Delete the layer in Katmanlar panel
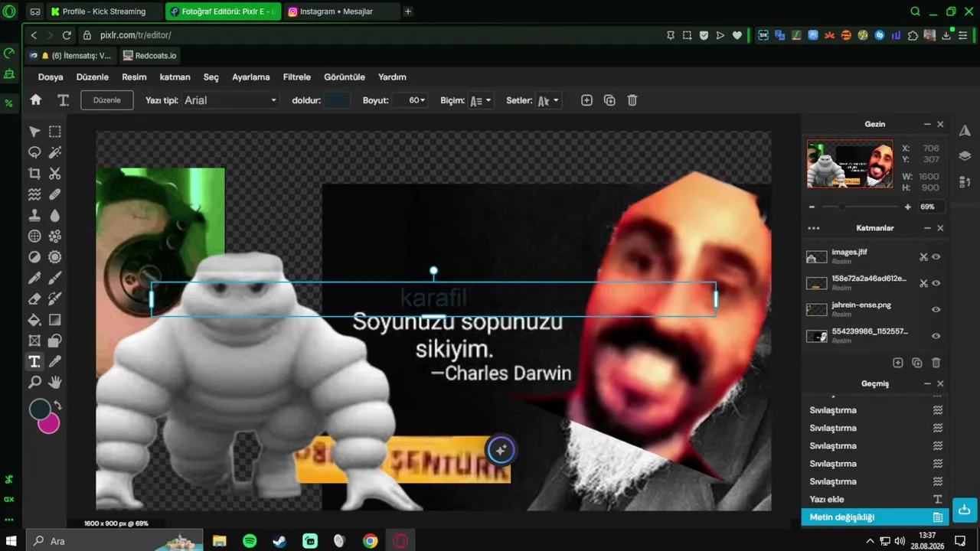The image size is (980, 551). tap(936, 363)
